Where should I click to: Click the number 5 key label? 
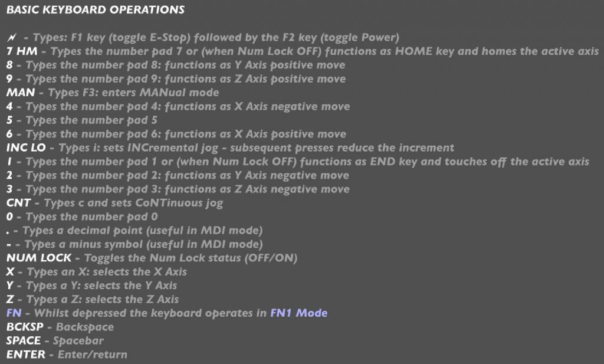10,120
